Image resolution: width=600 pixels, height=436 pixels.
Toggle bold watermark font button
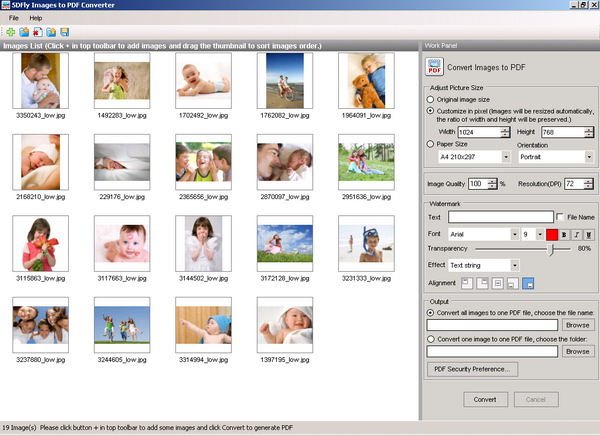pyautogui.click(x=563, y=233)
